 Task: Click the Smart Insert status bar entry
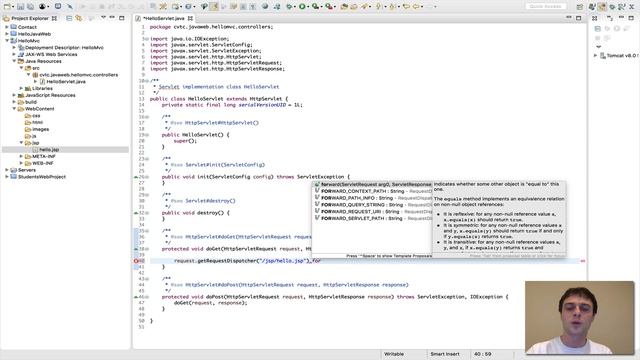coord(444,354)
